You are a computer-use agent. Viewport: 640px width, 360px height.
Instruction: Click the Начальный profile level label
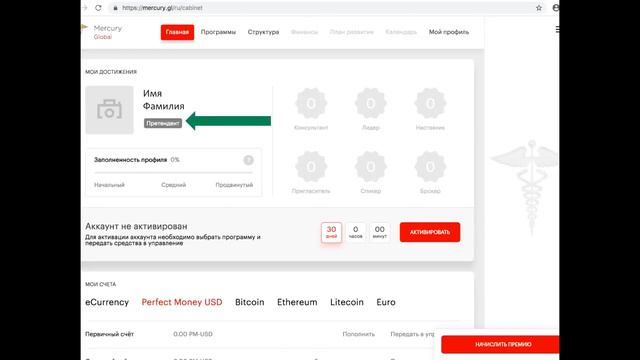point(109,185)
